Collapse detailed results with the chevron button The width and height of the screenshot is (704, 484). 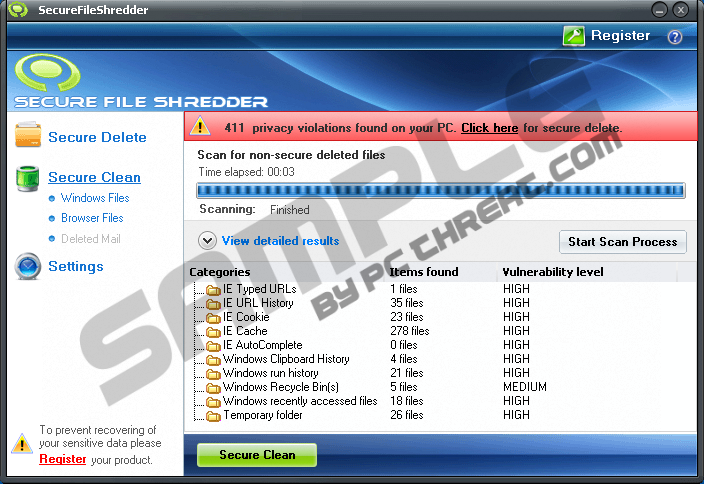tap(207, 241)
